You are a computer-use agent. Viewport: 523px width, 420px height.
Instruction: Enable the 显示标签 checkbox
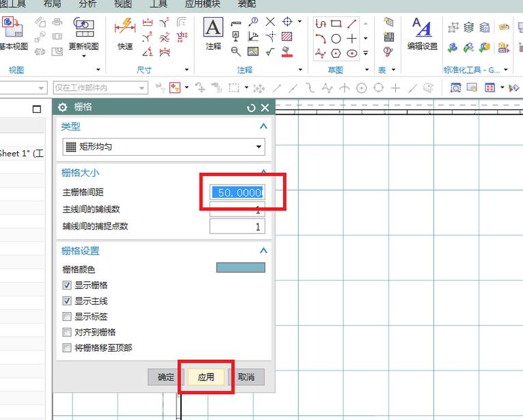click(x=67, y=317)
